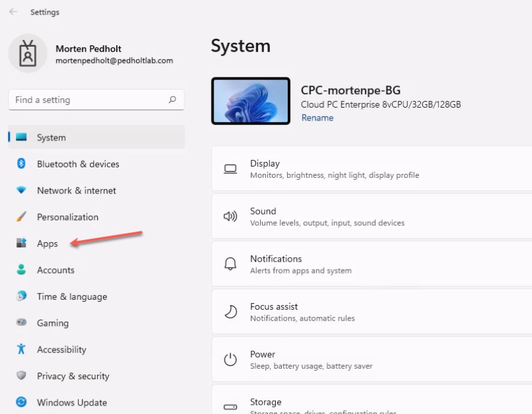This screenshot has width=532, height=414.
Task: Open Windows Update page
Action: [97, 402]
